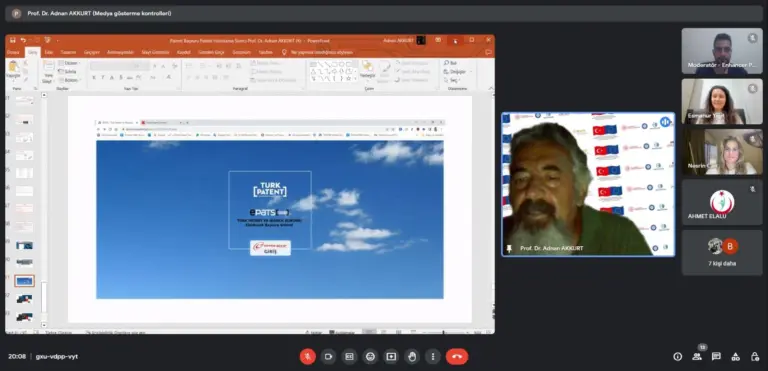Viewport: 768px width, 371px height.
Task: Toggle the camera in Meet controls
Action: (328, 356)
